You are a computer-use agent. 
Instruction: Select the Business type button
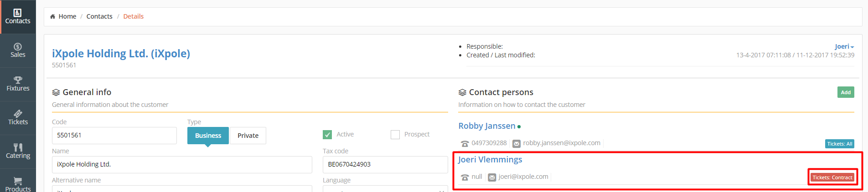coord(208,136)
